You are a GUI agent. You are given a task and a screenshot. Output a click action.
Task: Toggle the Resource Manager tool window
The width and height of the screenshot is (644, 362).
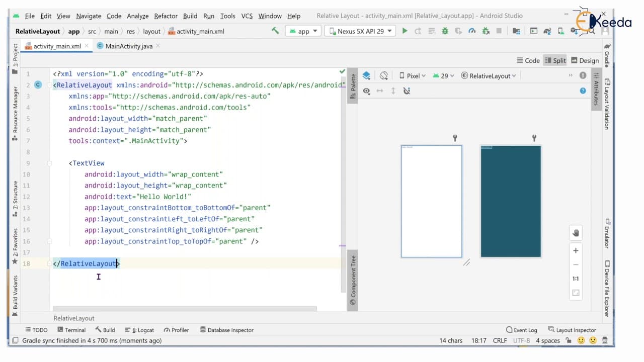[15, 113]
